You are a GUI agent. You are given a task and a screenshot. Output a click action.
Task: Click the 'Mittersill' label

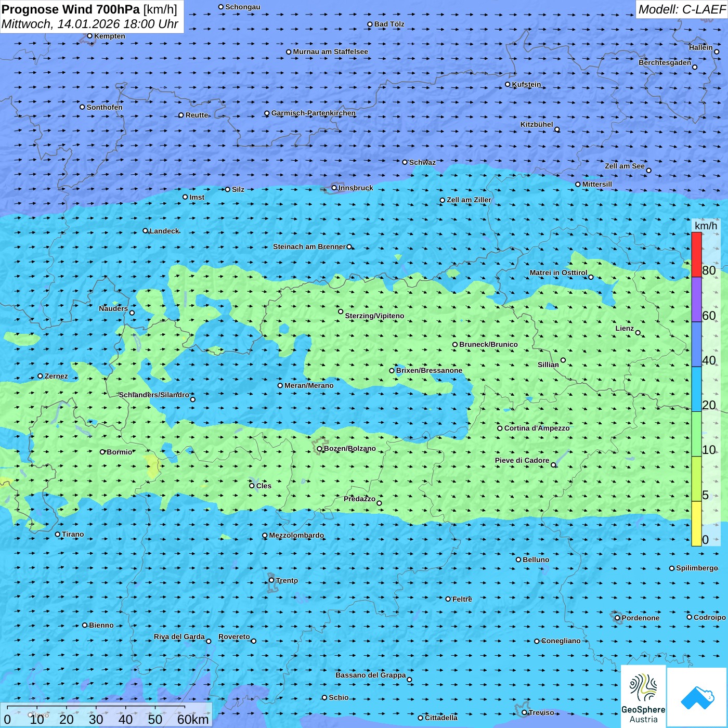pyautogui.click(x=597, y=184)
